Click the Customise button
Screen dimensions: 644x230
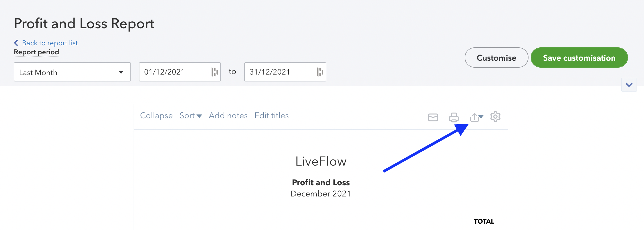point(496,57)
